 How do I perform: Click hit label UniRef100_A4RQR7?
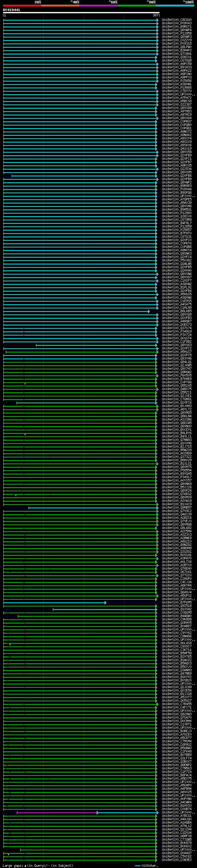coord(176,321)
